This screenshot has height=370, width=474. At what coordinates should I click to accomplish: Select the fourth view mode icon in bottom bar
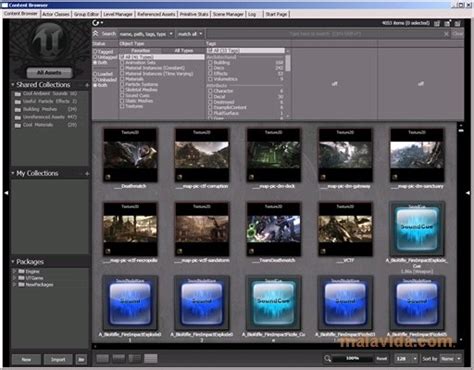click(151, 358)
